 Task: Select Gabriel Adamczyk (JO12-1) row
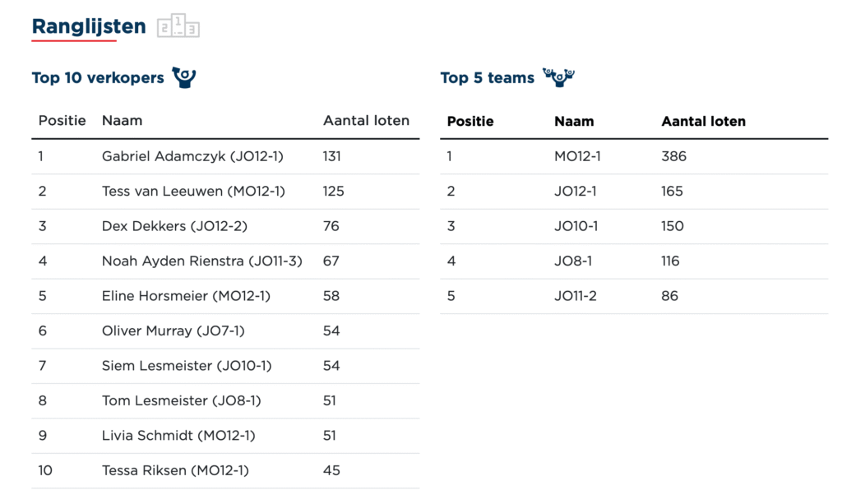(x=192, y=156)
